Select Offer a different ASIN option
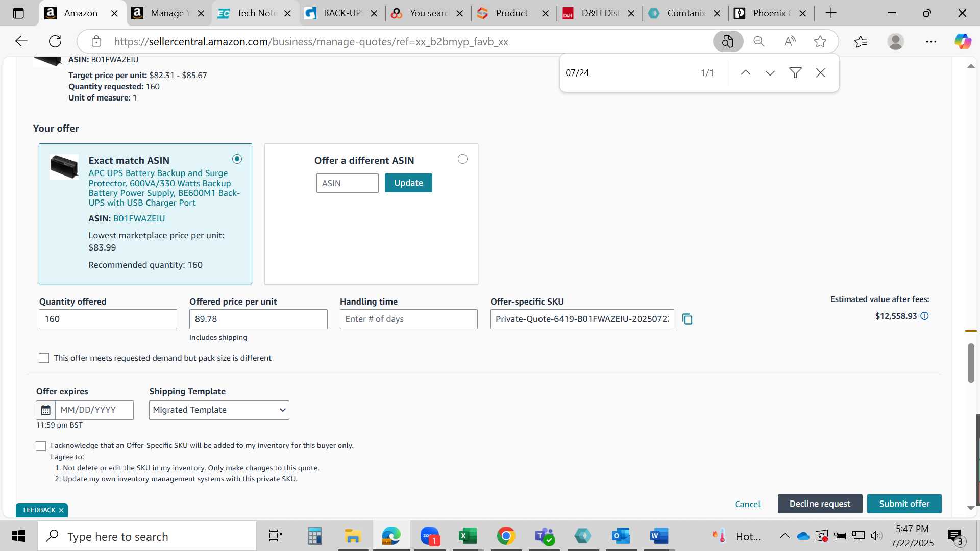Image resolution: width=980 pixels, height=551 pixels. pos(462,159)
